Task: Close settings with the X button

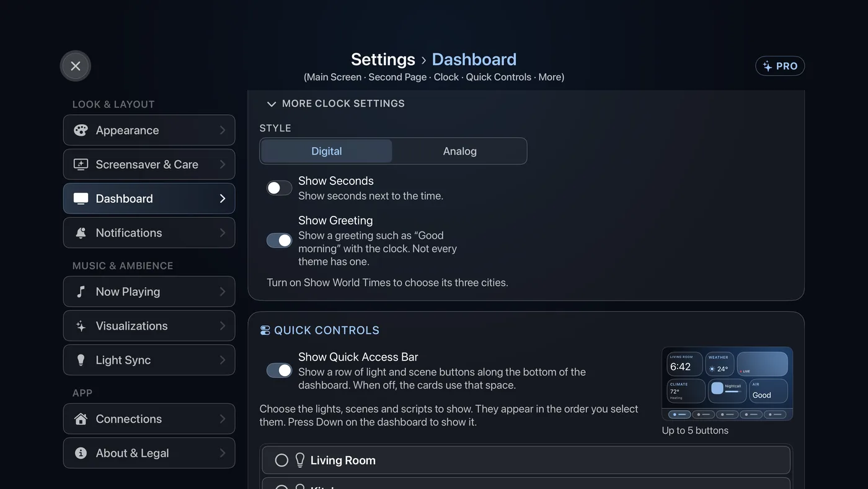Action: point(76,66)
